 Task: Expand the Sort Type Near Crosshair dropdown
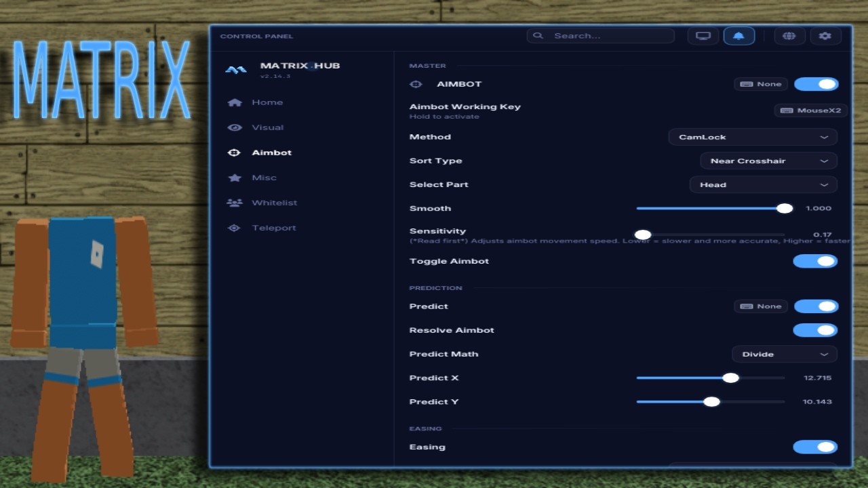(x=768, y=161)
